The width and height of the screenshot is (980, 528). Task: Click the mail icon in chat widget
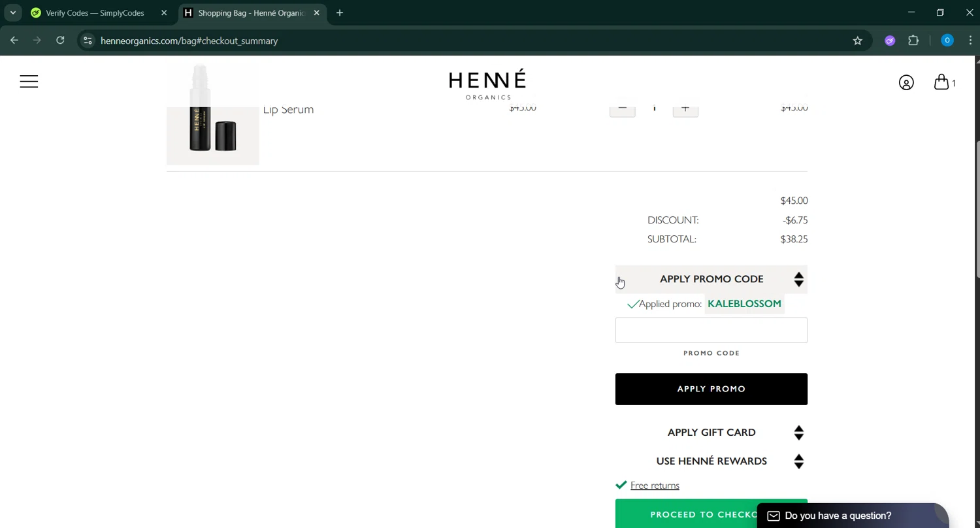(774, 516)
